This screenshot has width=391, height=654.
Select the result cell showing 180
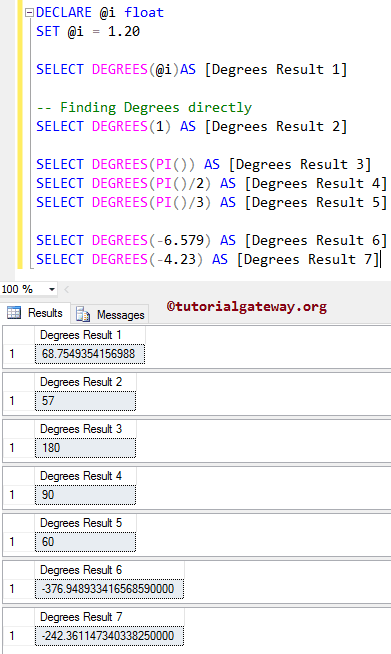click(85, 448)
